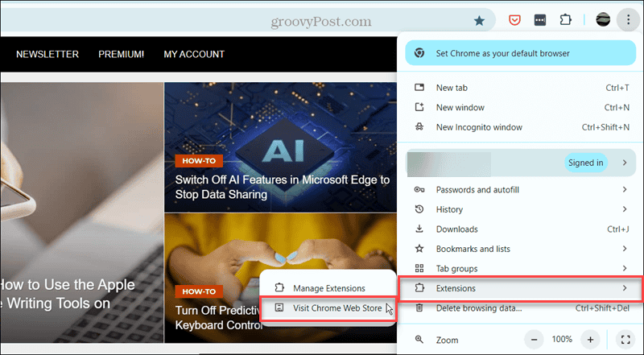This screenshot has height=355, width=644.
Task: Open Switch Off AI Features article headline
Action: tap(283, 187)
